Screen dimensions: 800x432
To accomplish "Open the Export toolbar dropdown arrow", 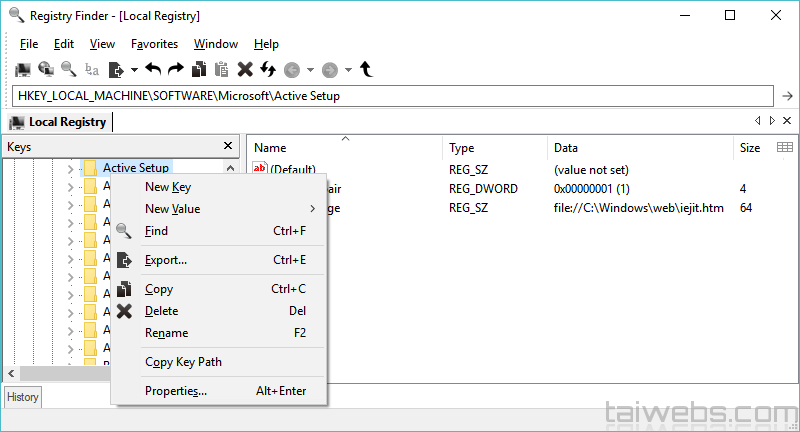I will (x=134, y=70).
